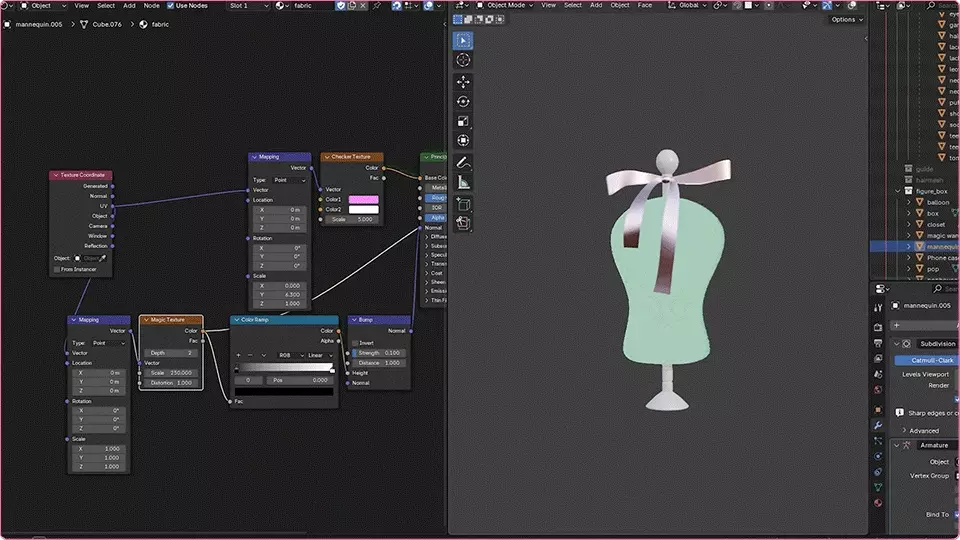The width and height of the screenshot is (960, 540).
Task: Toggle From Instancer in Texture Coordinate node
Action: (57, 269)
